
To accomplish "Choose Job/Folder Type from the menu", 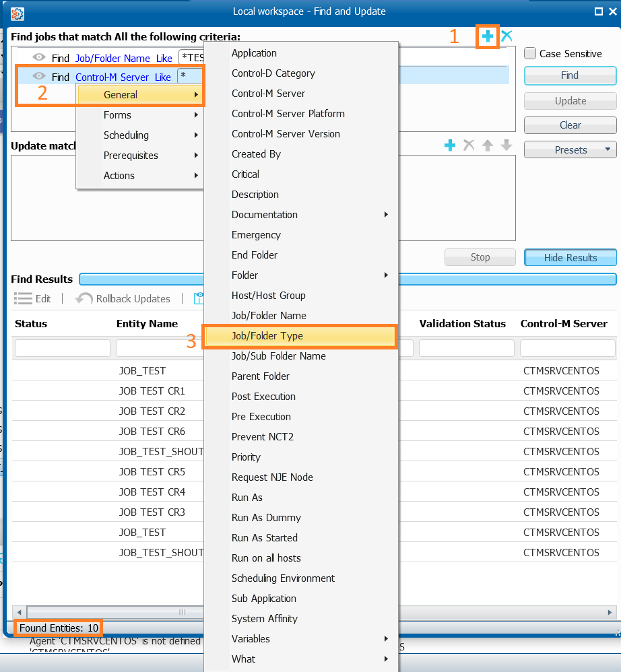I will point(300,336).
